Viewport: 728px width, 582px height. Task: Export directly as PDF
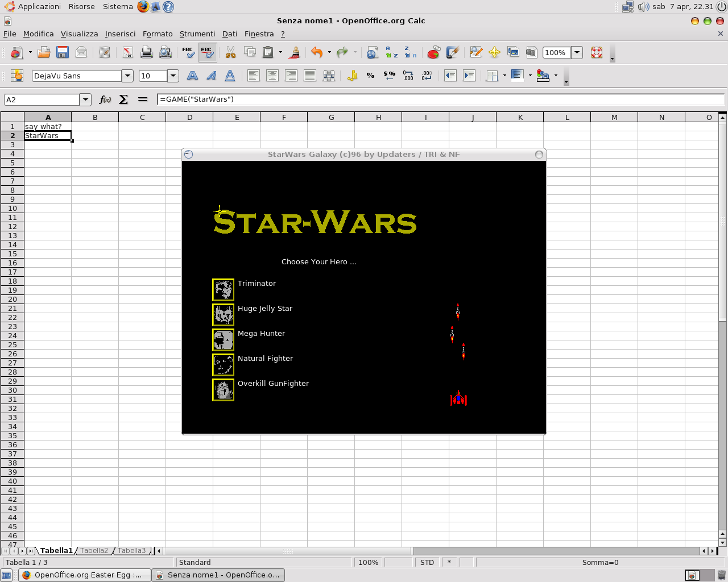(x=128, y=53)
